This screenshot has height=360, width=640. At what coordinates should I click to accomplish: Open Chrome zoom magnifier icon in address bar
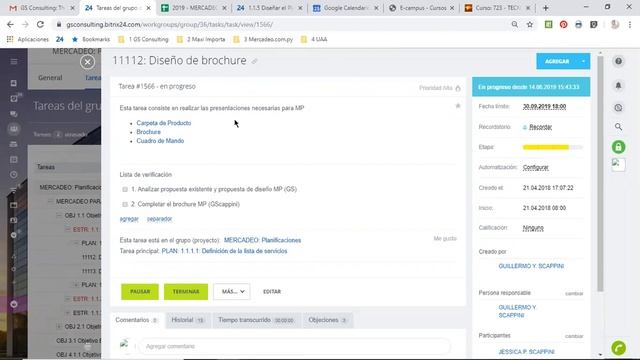tap(515, 24)
